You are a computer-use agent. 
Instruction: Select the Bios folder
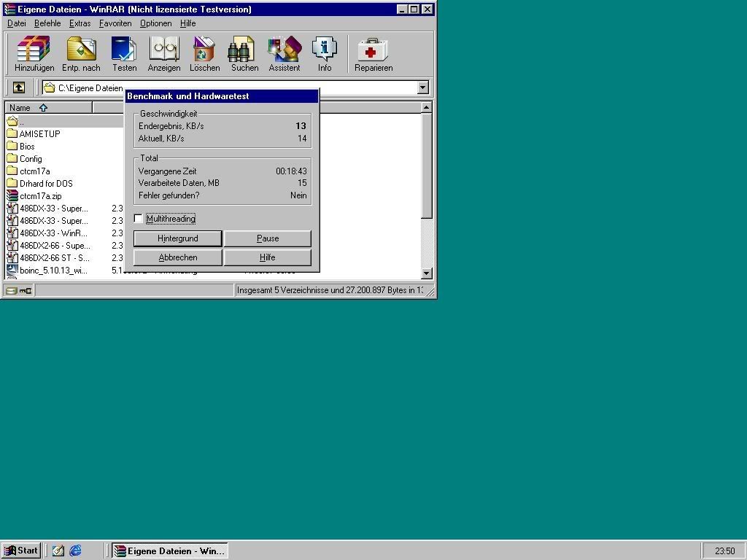point(21,146)
